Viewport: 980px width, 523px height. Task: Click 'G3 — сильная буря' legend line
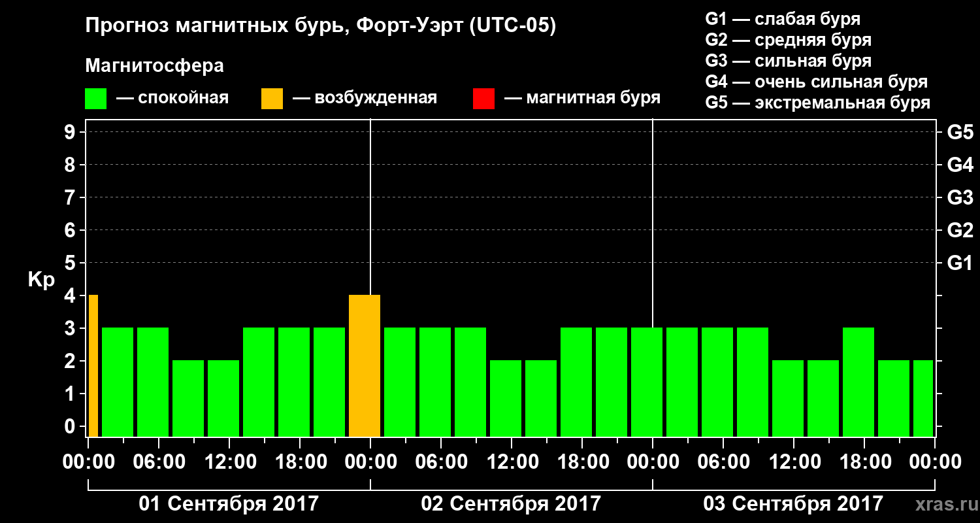click(788, 61)
